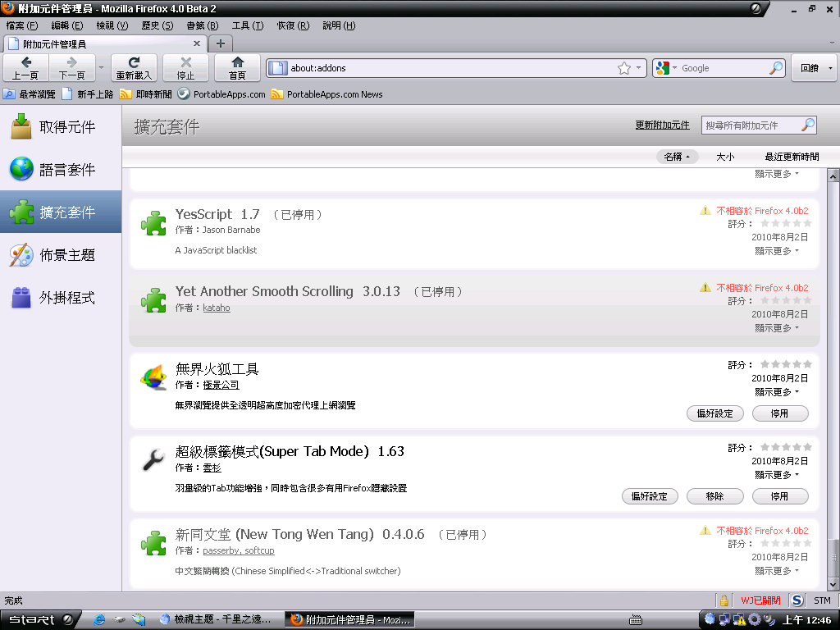The image size is (840, 630).
Task: Click the padlock icon in status bar
Action: click(x=724, y=600)
